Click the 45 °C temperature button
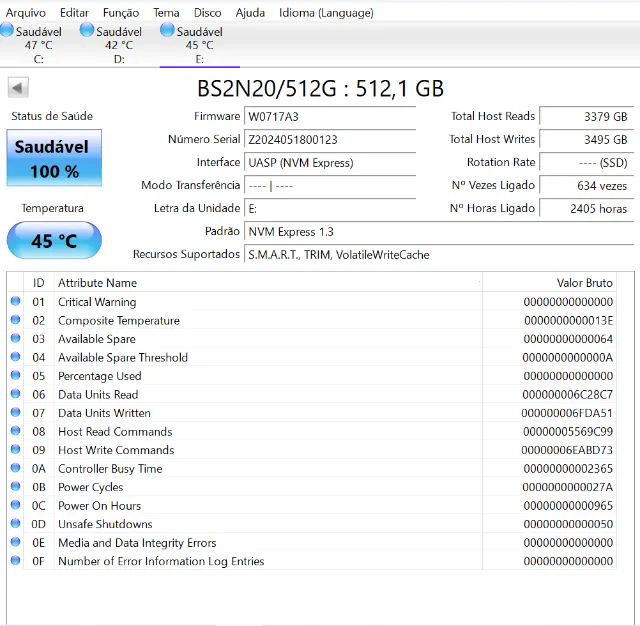This screenshot has width=640, height=626. (54, 240)
